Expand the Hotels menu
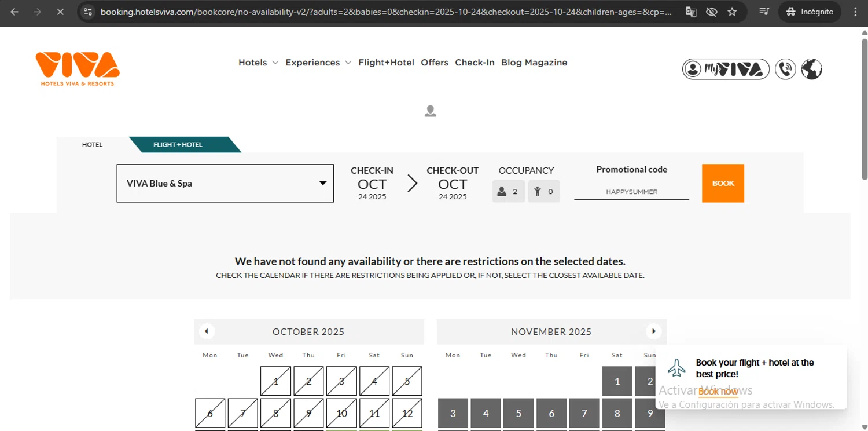The image size is (868, 431). point(259,63)
